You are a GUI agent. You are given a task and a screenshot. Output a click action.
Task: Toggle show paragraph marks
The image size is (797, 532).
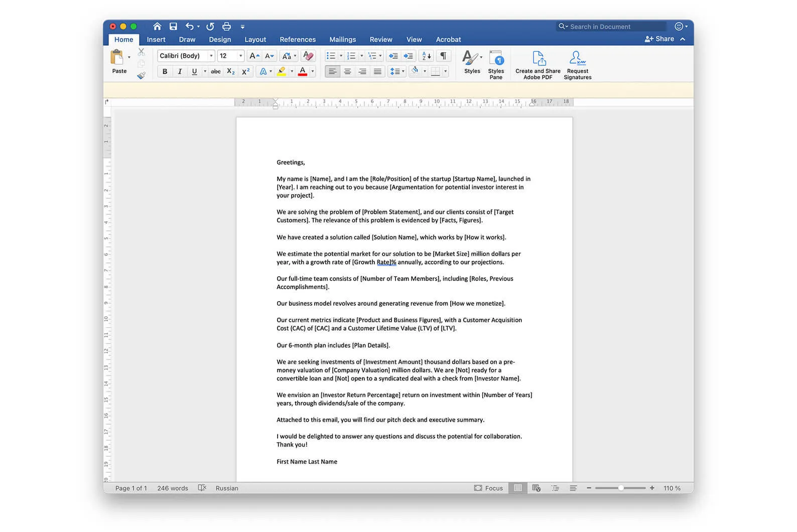point(443,56)
